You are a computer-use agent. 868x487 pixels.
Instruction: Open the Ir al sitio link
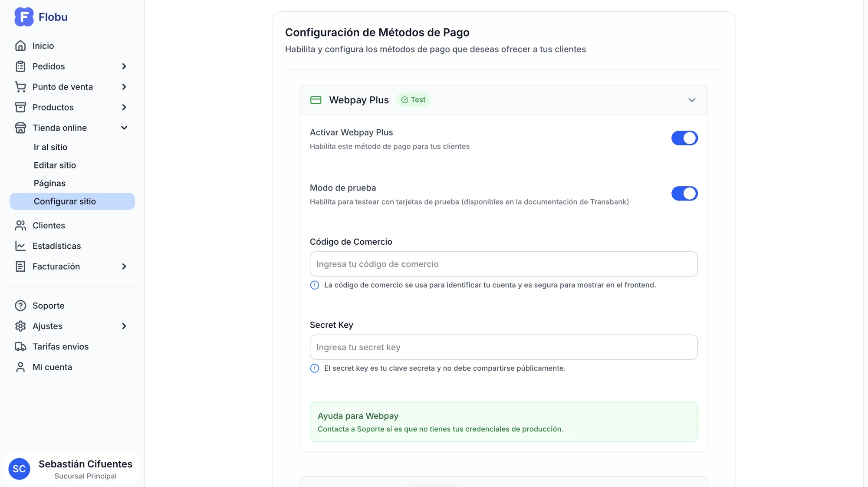pos(50,147)
